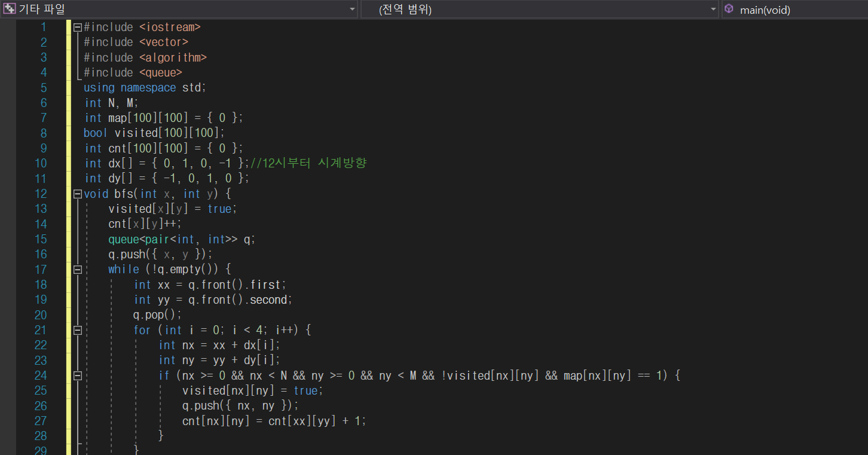Click "int dy[] = { -1, 0, 1, 0 };"
Viewport: 868px width, 455px height.
[167, 178]
